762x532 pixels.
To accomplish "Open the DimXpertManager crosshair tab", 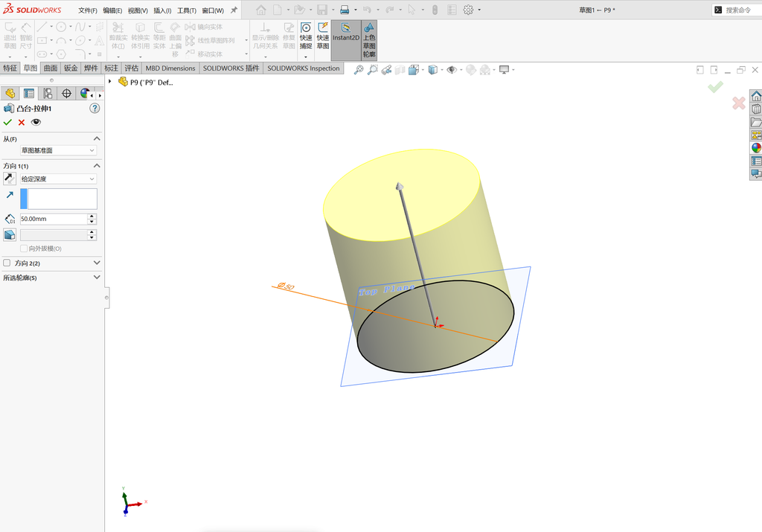I will click(66, 93).
